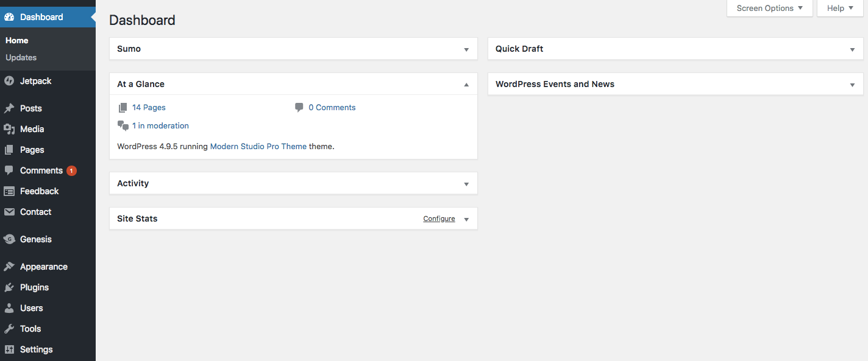Open the Updates submenu item
Screen dimensions: 868x361
click(21, 58)
